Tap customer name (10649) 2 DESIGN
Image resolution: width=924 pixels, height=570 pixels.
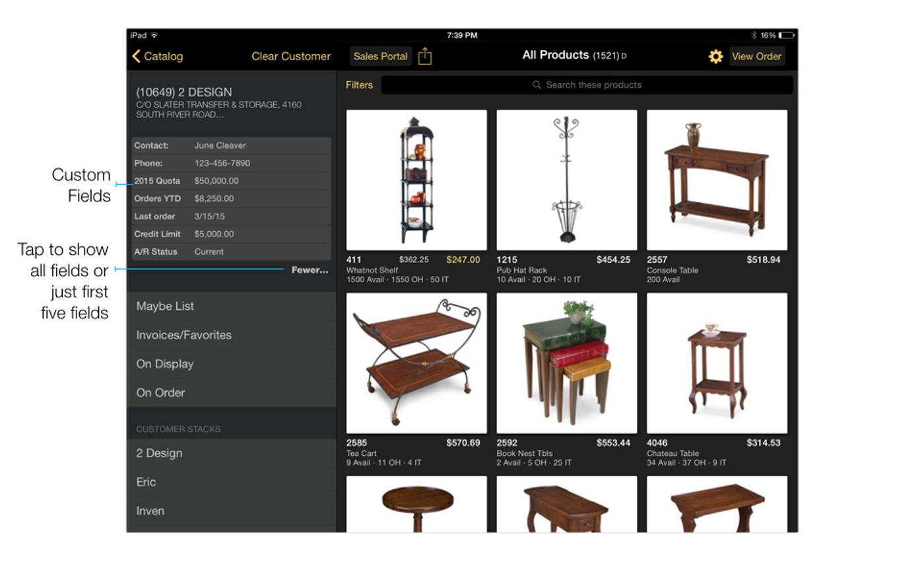click(x=184, y=92)
